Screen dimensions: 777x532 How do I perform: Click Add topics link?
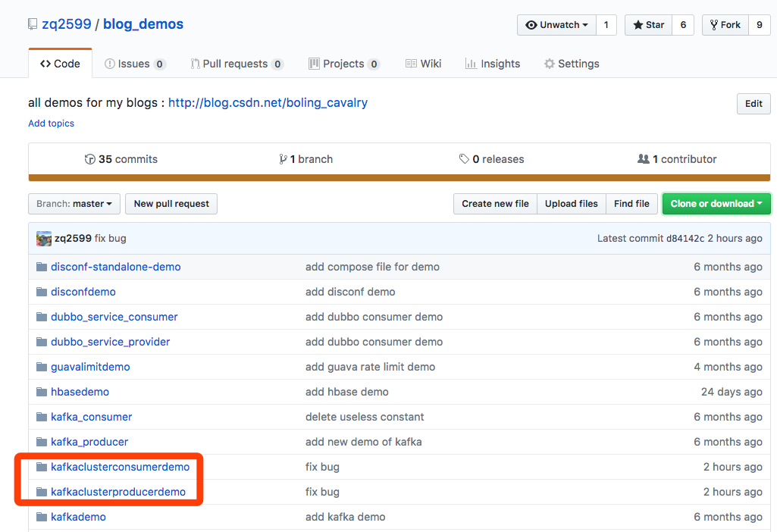pyautogui.click(x=51, y=124)
